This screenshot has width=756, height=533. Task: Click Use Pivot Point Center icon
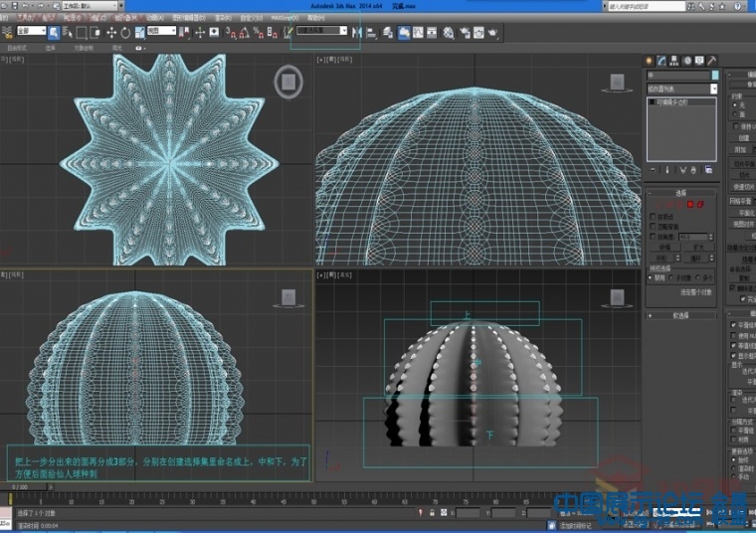point(184,33)
